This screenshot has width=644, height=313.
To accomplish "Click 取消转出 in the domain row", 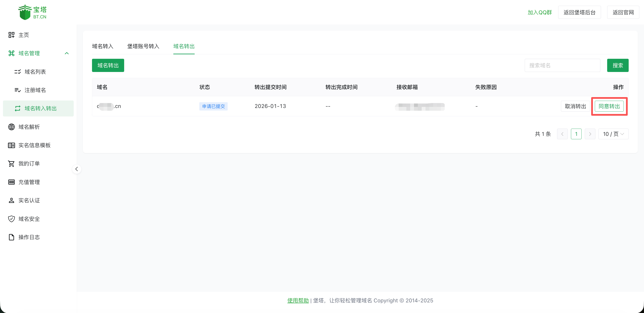I will click(575, 106).
